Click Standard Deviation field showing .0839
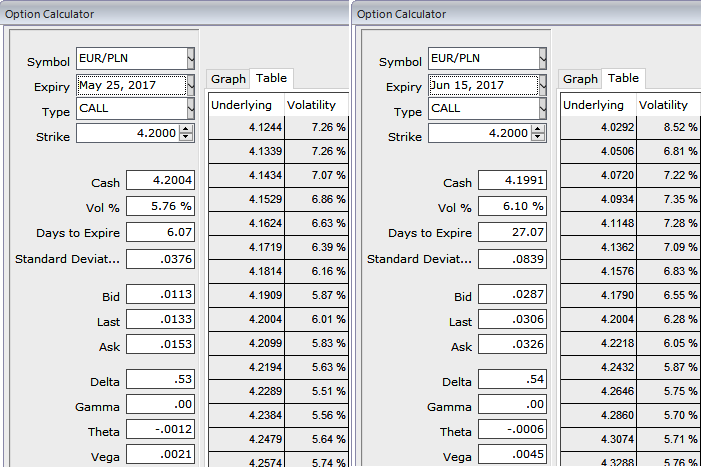 [512, 259]
